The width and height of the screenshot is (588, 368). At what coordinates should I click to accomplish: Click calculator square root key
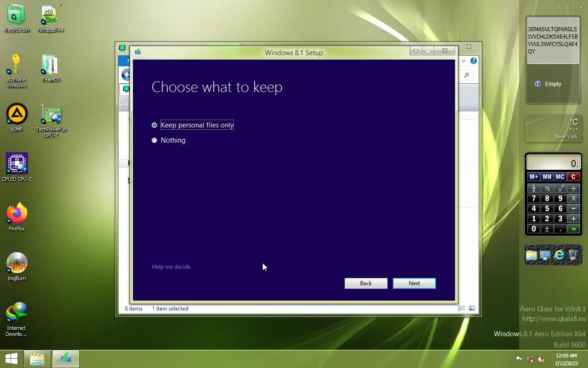pos(560,188)
